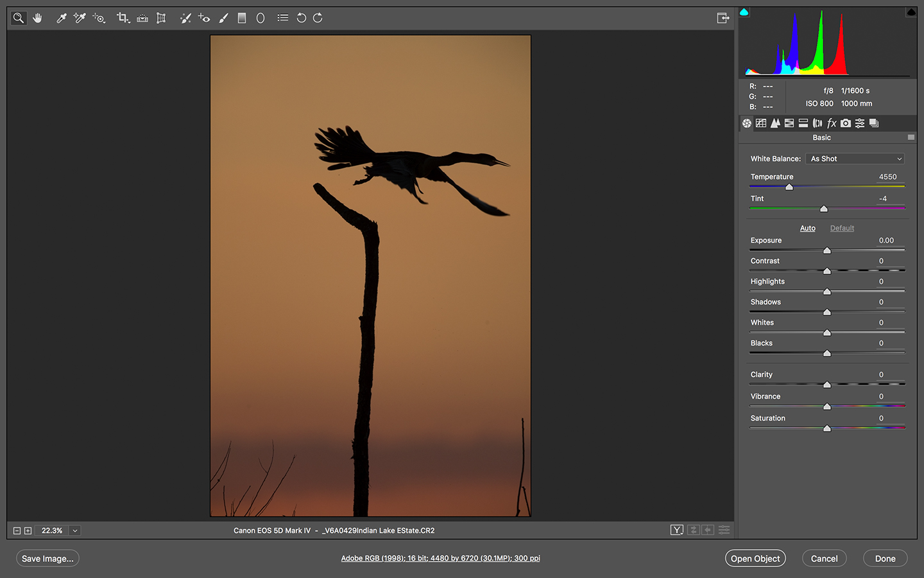Adjust the Exposure slider handle
Viewport: 924px width, 578px height.
[827, 250]
